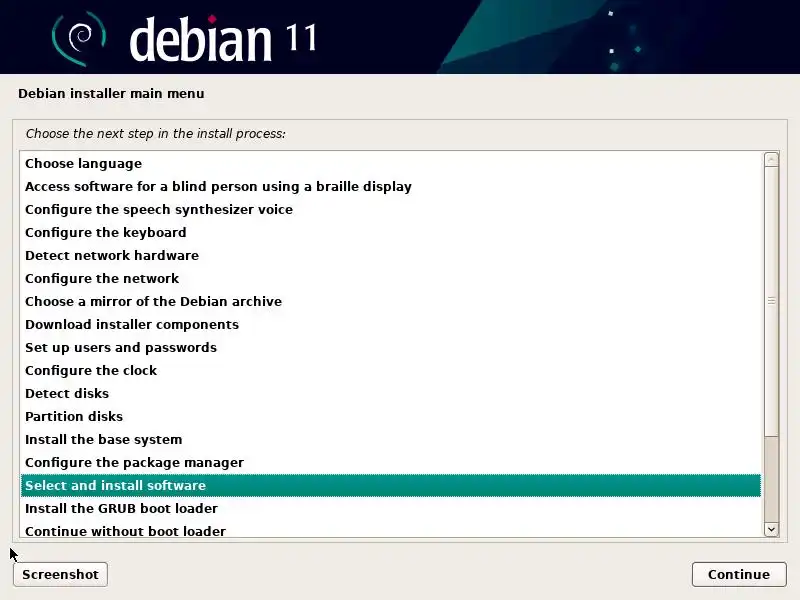Click the Continue button
Screen dimensions: 800x600
click(739, 574)
